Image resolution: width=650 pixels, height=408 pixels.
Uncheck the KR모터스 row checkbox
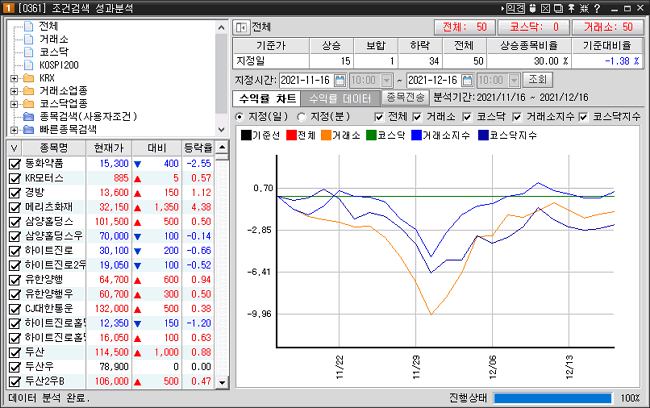tap(15, 178)
